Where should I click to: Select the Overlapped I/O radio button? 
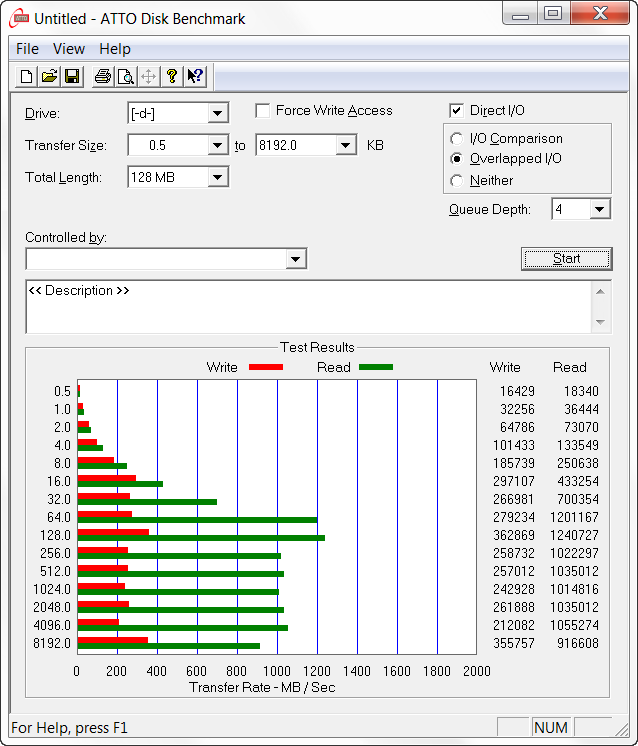click(x=456, y=158)
